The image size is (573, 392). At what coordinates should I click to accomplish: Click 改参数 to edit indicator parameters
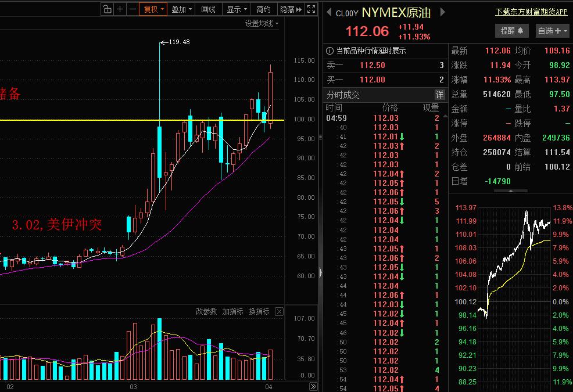pyautogui.click(x=206, y=311)
